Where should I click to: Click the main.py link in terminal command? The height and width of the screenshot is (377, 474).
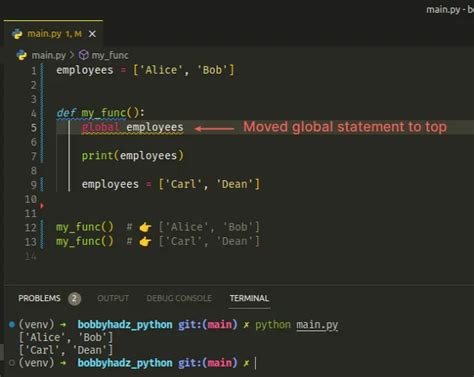[x=317, y=325]
